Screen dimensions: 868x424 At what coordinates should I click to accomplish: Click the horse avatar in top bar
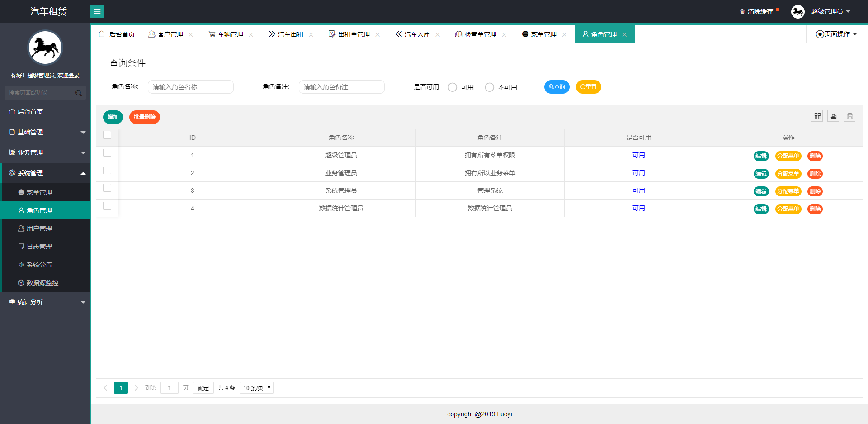[x=798, y=11]
